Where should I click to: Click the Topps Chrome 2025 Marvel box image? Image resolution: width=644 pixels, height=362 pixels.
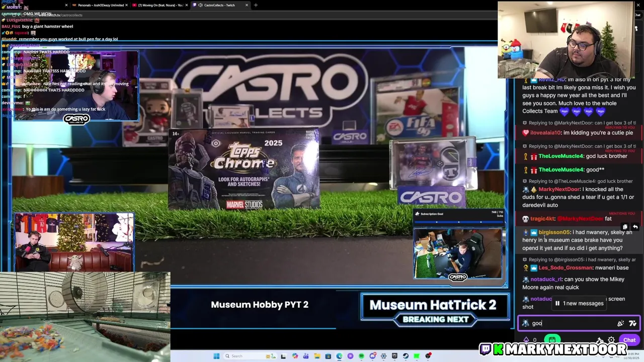coord(244,168)
